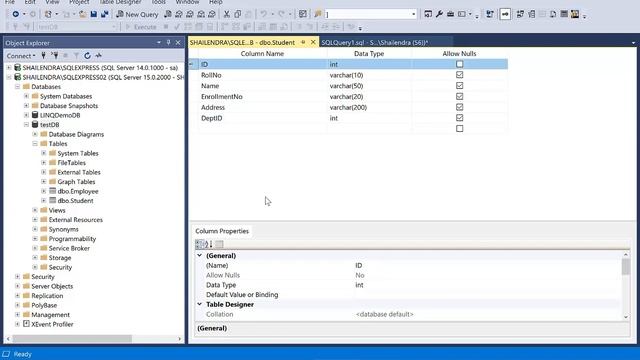Click the Navigate Backward arrow icon

point(16,14)
